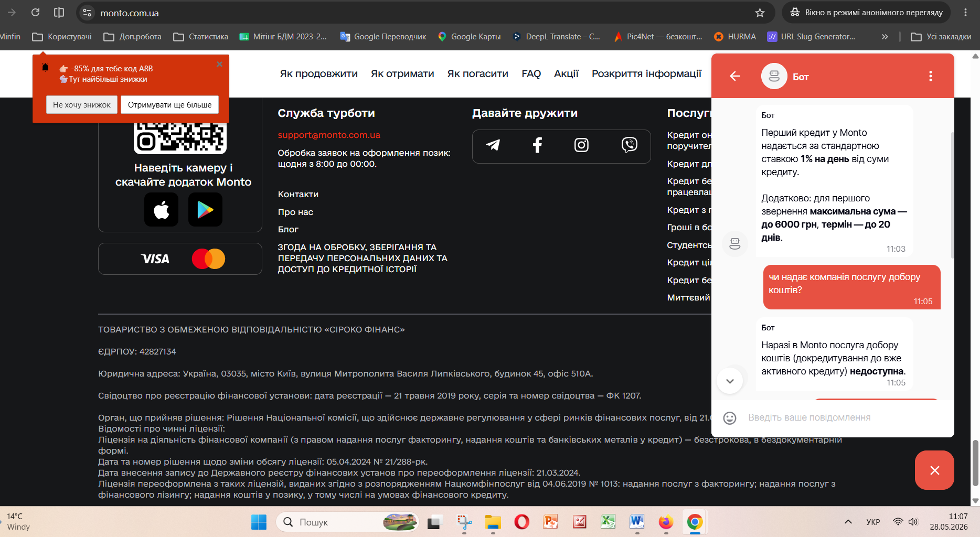Open the Акції menu item
Viewport: 980px width, 537px height.
click(x=566, y=74)
